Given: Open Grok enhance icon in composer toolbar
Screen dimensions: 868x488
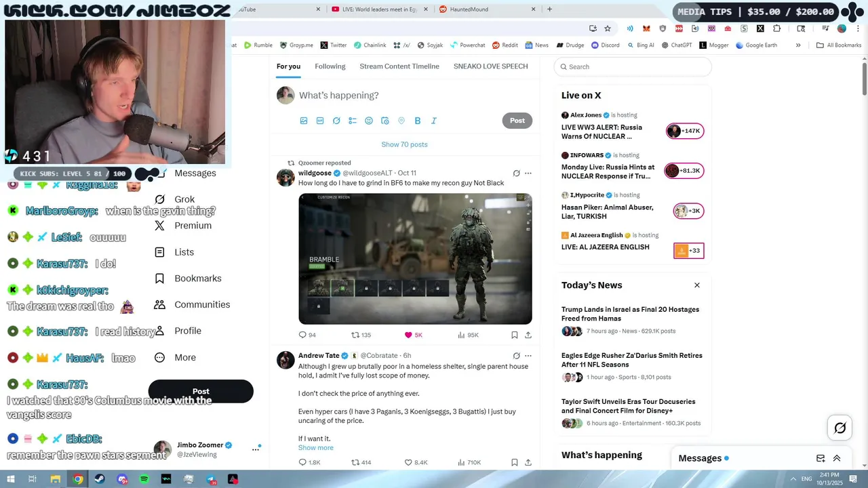Looking at the screenshot, I should pyautogui.click(x=336, y=121).
